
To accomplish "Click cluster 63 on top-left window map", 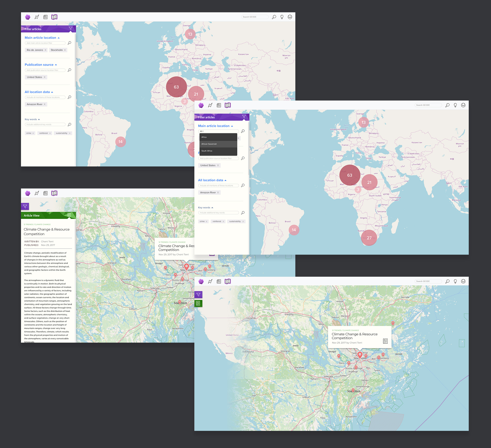I will [x=176, y=87].
